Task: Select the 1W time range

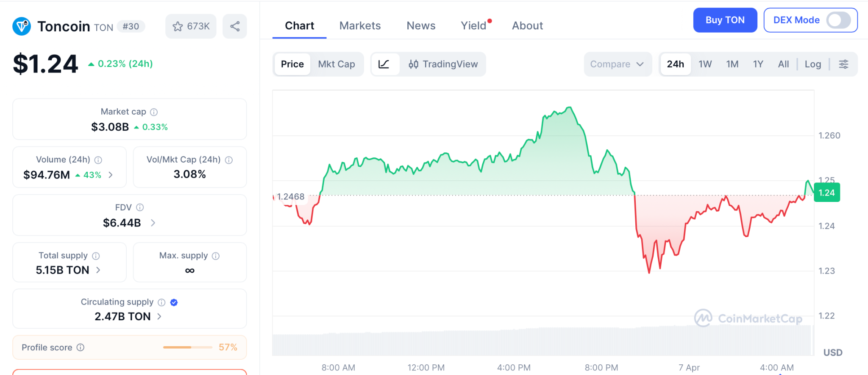Action: tap(705, 64)
